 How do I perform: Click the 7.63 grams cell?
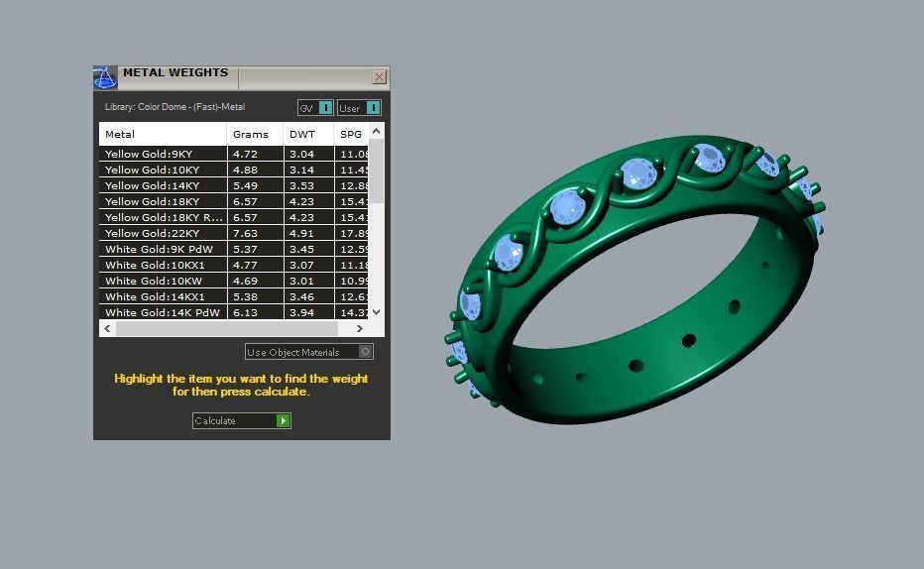pyautogui.click(x=255, y=233)
